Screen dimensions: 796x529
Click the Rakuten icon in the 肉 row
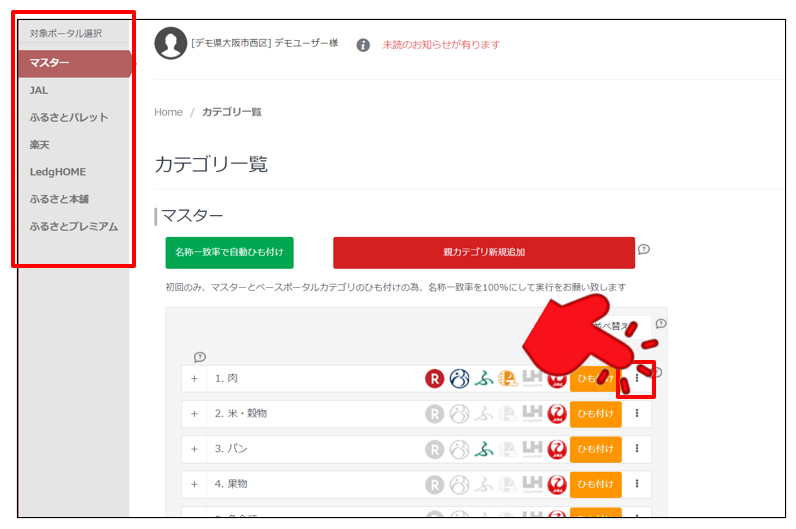coord(434,379)
